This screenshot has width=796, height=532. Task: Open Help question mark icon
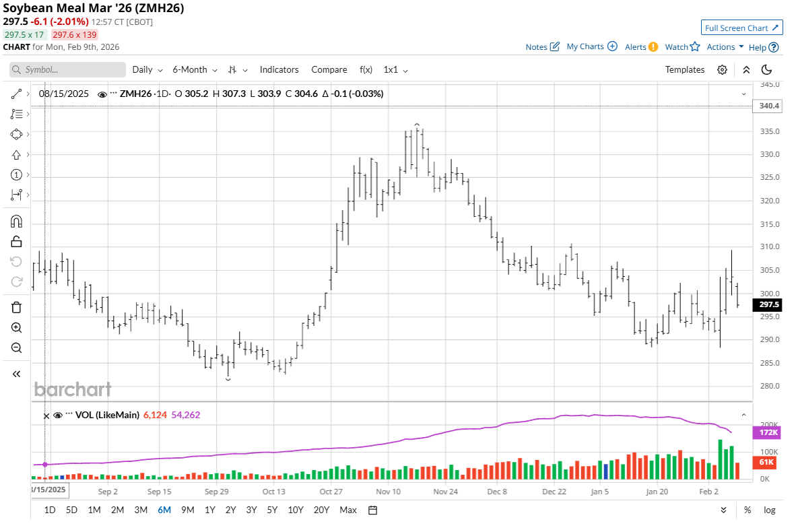click(x=774, y=47)
